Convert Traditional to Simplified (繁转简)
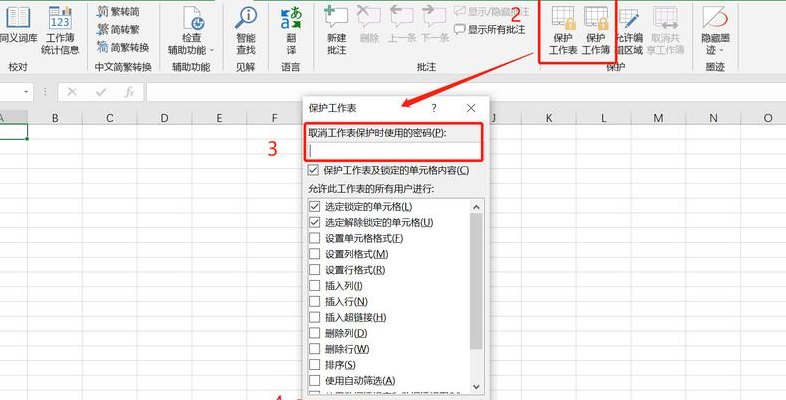Screen dimensions: 786x400 point(118,11)
